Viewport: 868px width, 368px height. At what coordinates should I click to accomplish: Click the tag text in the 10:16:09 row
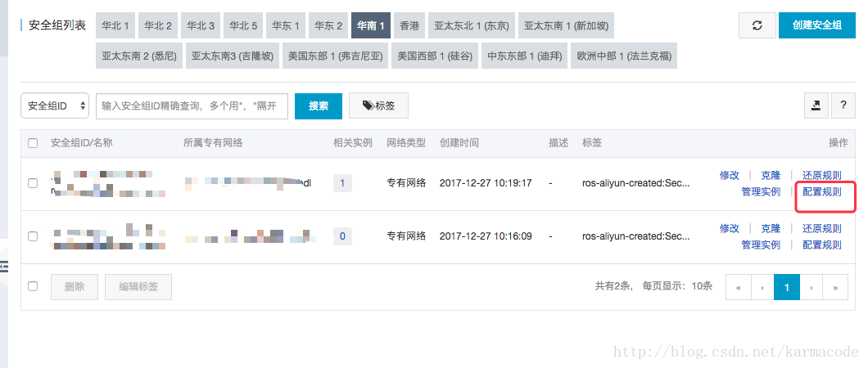tap(636, 236)
